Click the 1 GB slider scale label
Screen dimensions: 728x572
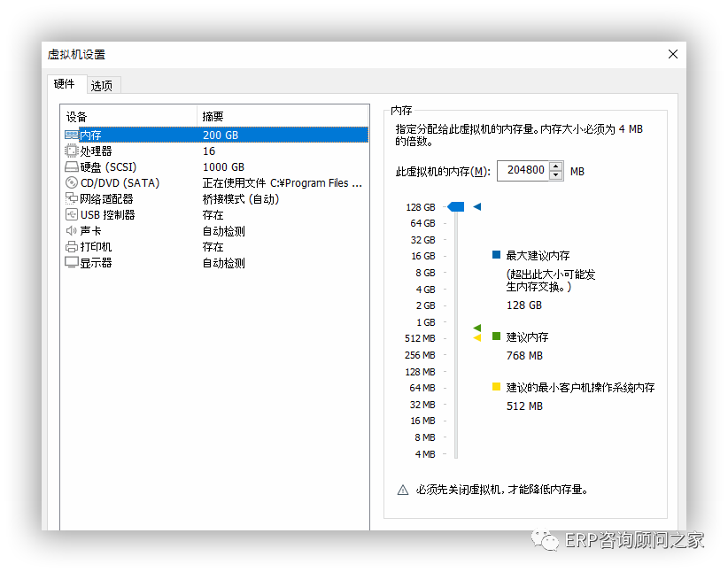pyautogui.click(x=426, y=322)
